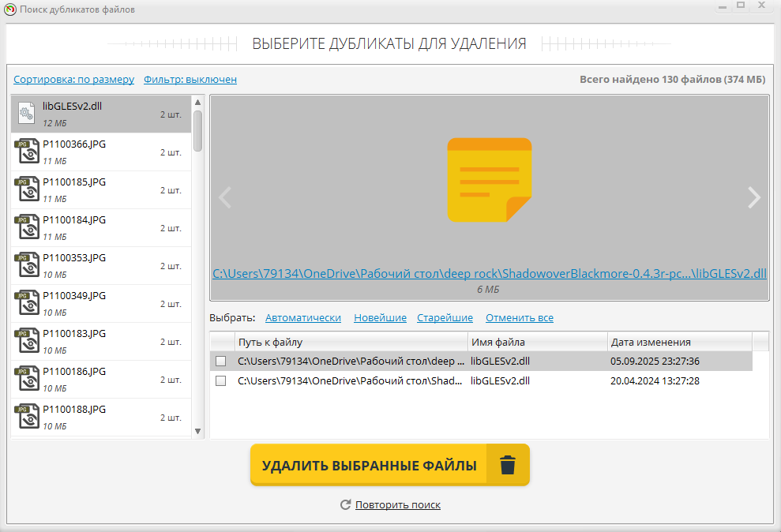Click Отменить все selection link
Screen dimensions: 781x532
[x=520, y=317]
